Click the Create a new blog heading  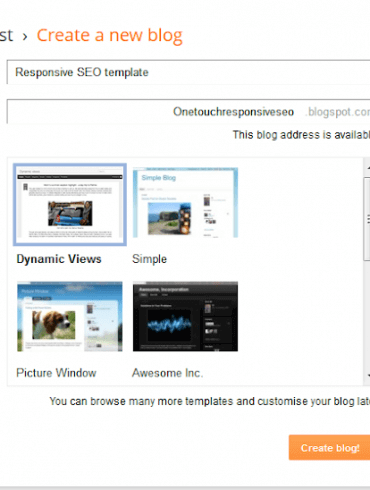(110, 35)
